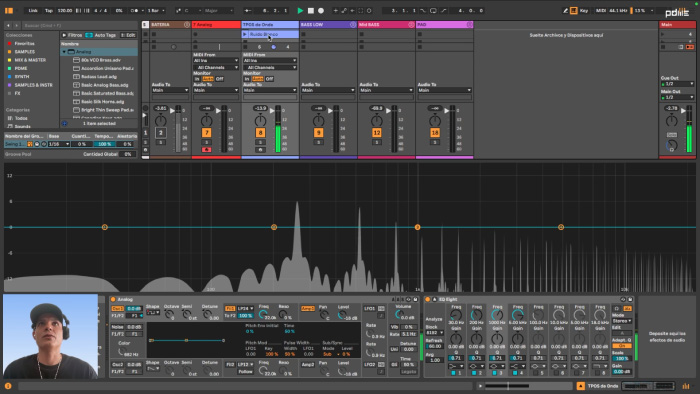Open the Major scale dropdown

click(218, 10)
